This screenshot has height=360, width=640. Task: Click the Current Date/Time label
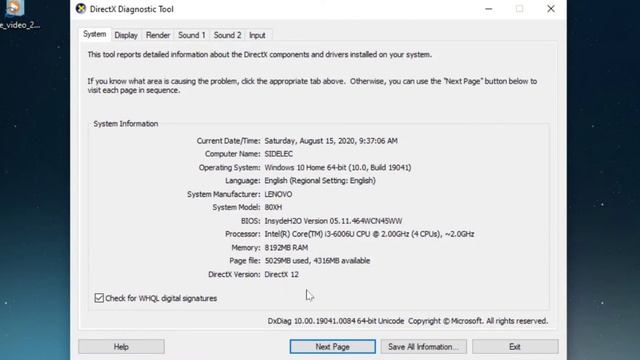click(x=228, y=141)
